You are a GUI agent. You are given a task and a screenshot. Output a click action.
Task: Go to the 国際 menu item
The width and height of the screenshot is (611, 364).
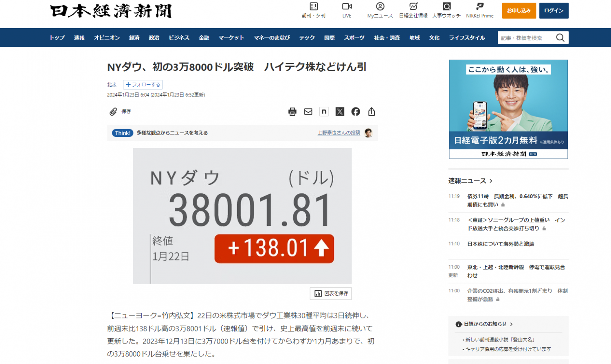329,38
